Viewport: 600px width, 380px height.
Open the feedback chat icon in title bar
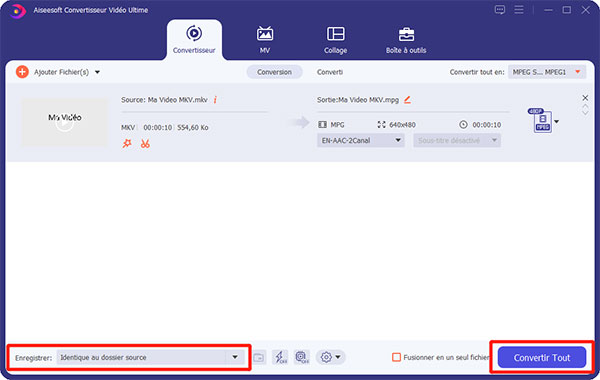point(500,10)
